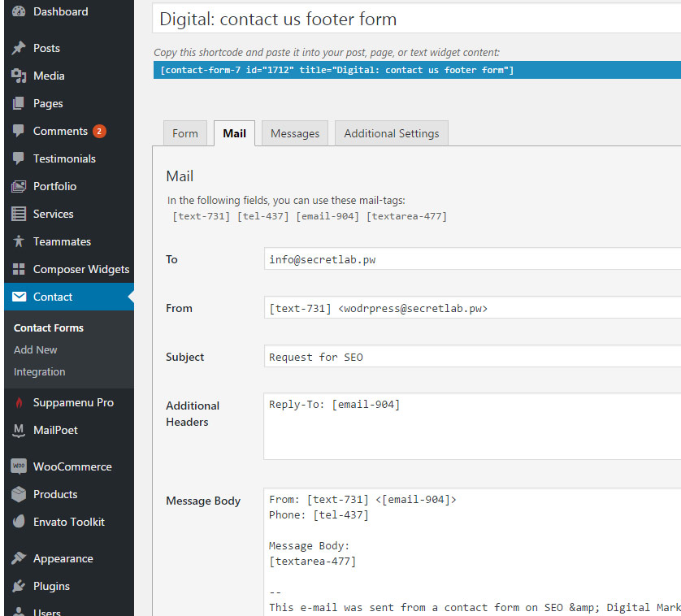
Task: Select the Plugins plug icon
Action: [x=19, y=587]
